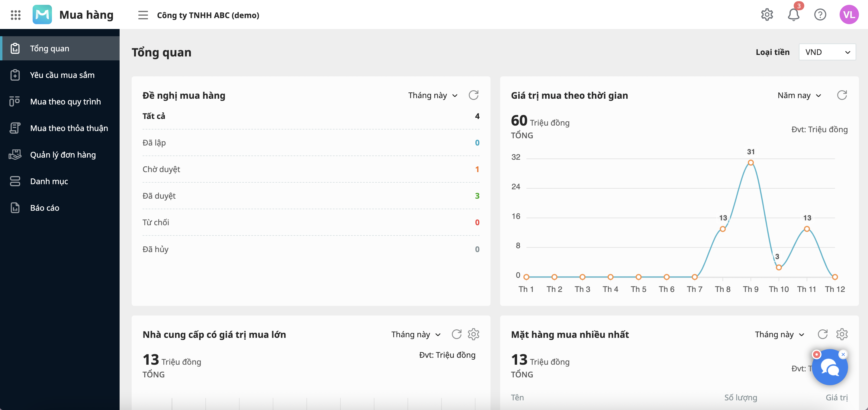Click the Quản lý đơn hàng icon
Image resolution: width=868 pixels, height=410 pixels.
15,155
